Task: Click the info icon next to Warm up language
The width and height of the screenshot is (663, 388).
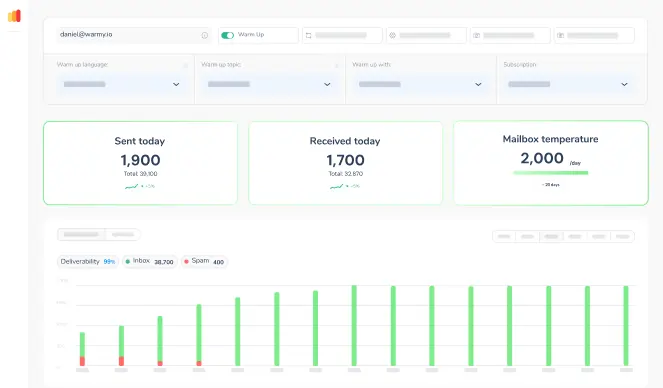Action: (x=185, y=65)
